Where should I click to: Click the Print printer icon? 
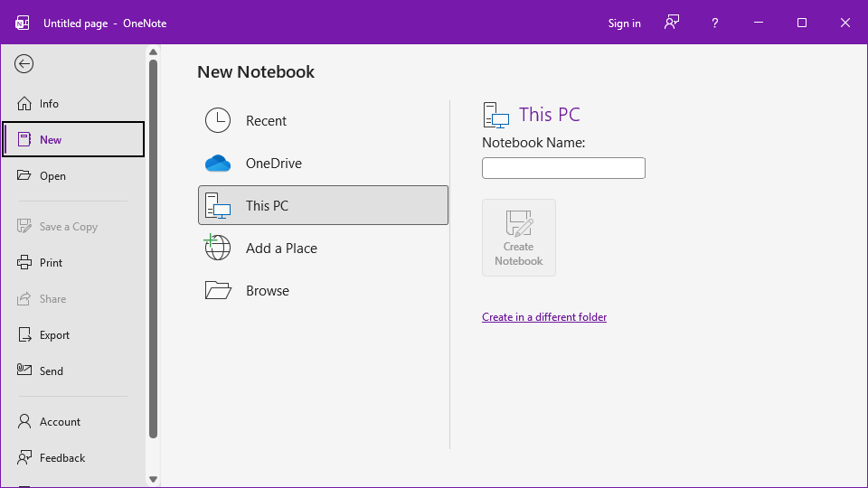24,262
